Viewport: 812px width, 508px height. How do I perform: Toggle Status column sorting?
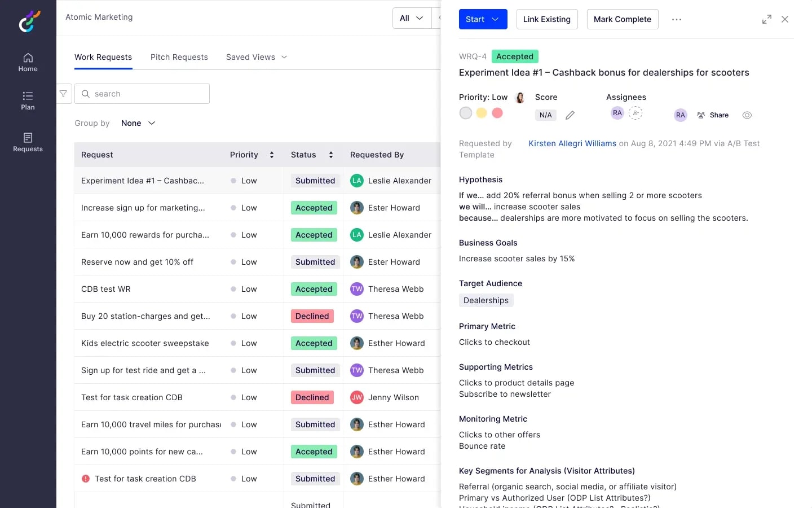point(331,155)
